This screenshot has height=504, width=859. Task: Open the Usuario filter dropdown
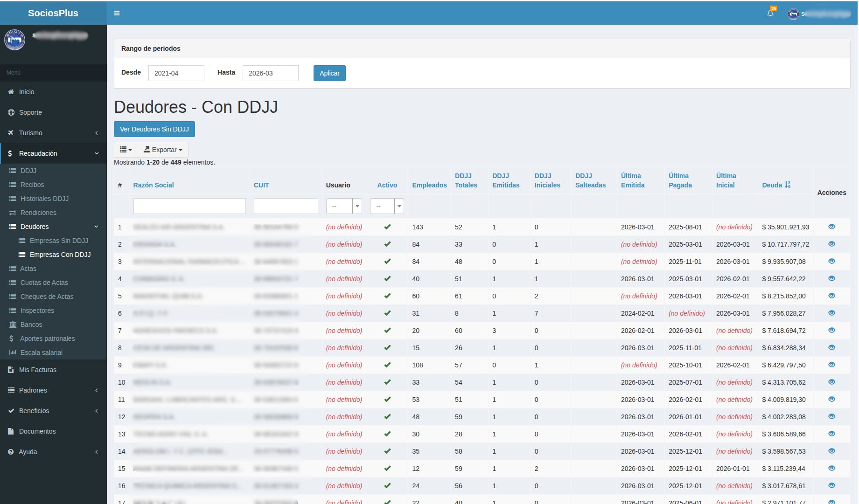pyautogui.click(x=344, y=206)
